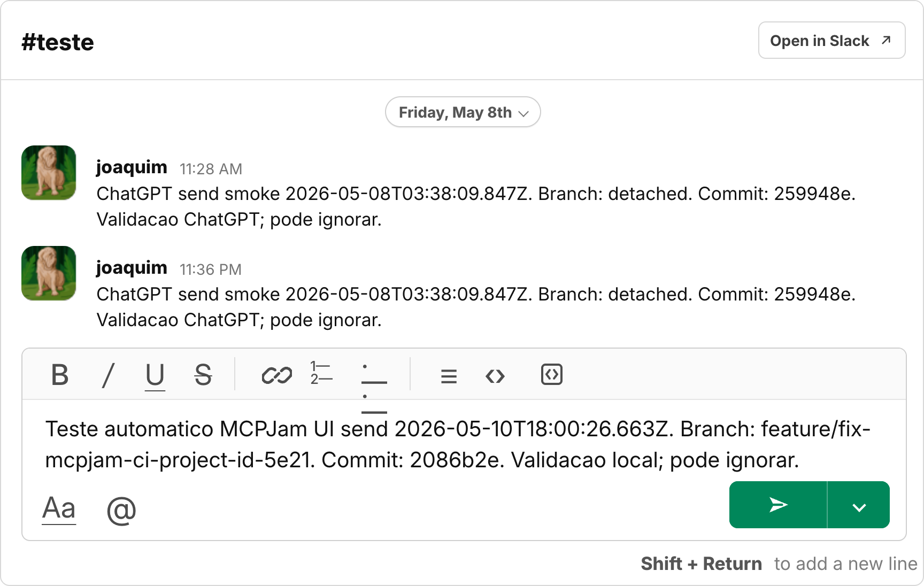Click the 11:36 PM message text body
924x586 pixels.
(x=476, y=307)
